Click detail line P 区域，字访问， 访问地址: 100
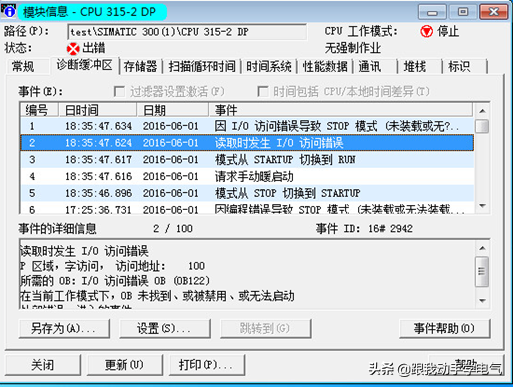This screenshot has width=513, height=387. pyautogui.click(x=113, y=266)
